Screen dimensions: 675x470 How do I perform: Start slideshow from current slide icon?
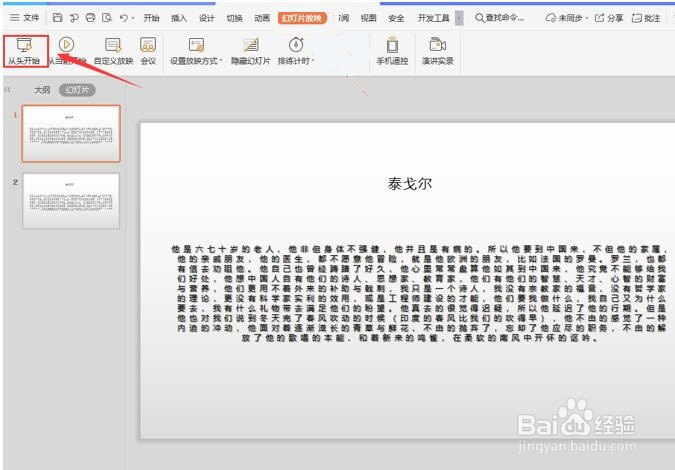coord(66,45)
